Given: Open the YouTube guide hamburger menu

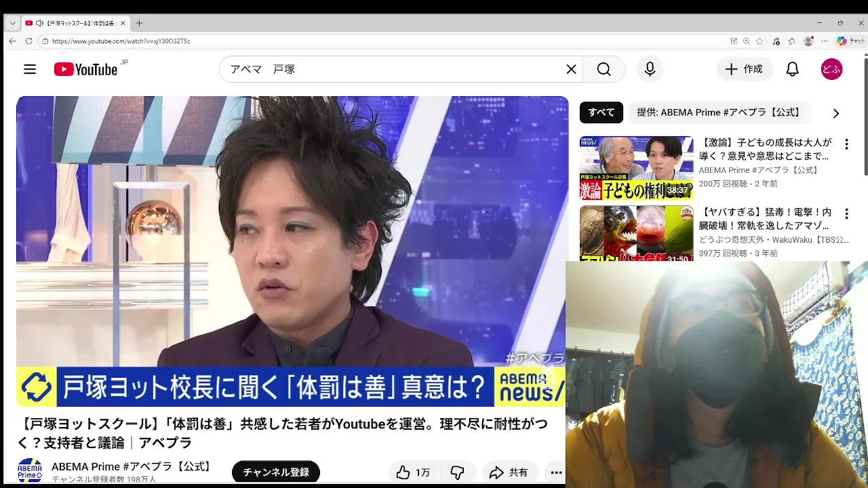Looking at the screenshot, I should (30, 69).
